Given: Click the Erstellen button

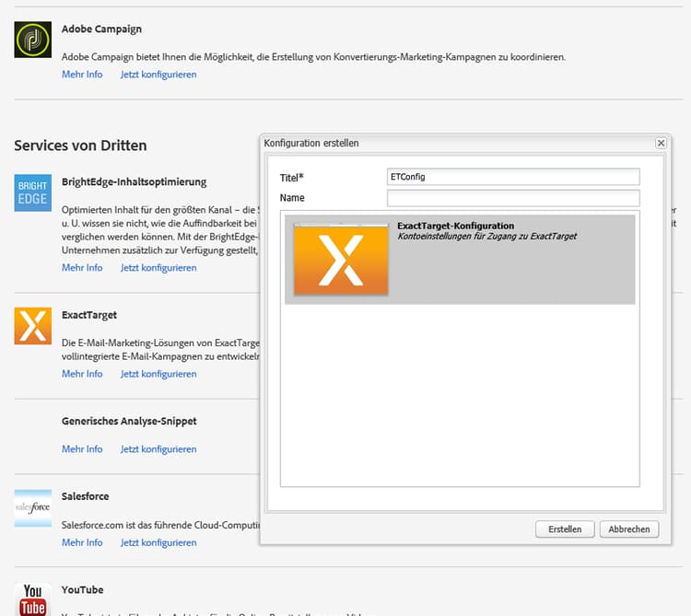Looking at the screenshot, I should pos(565,529).
